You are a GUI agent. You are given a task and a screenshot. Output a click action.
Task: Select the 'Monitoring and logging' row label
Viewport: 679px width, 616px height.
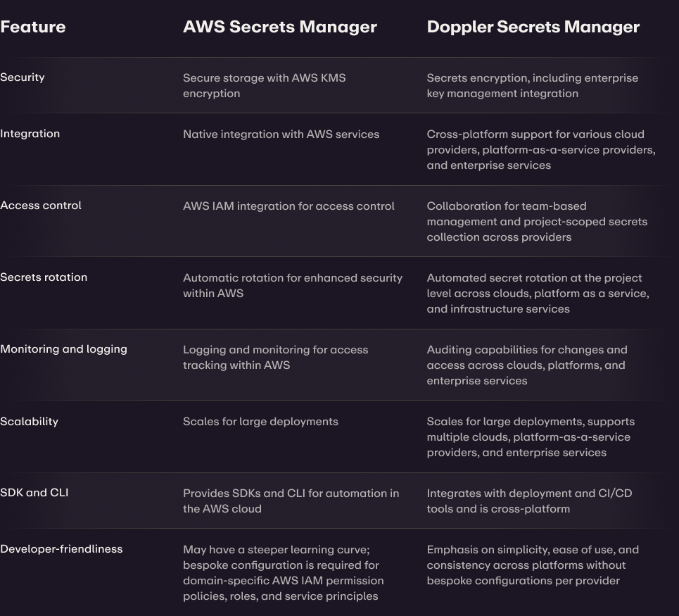63,349
